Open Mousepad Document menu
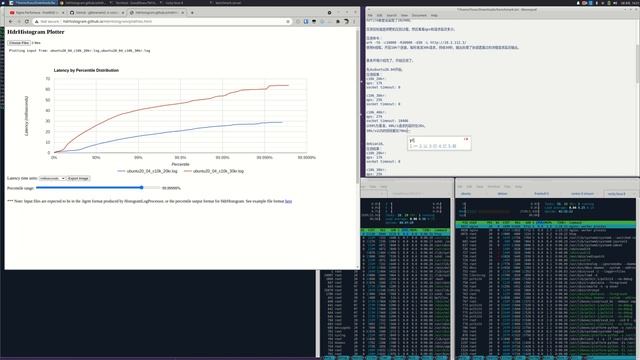The width and height of the screenshot is (640, 360). pyautogui.click(x=419, y=16)
